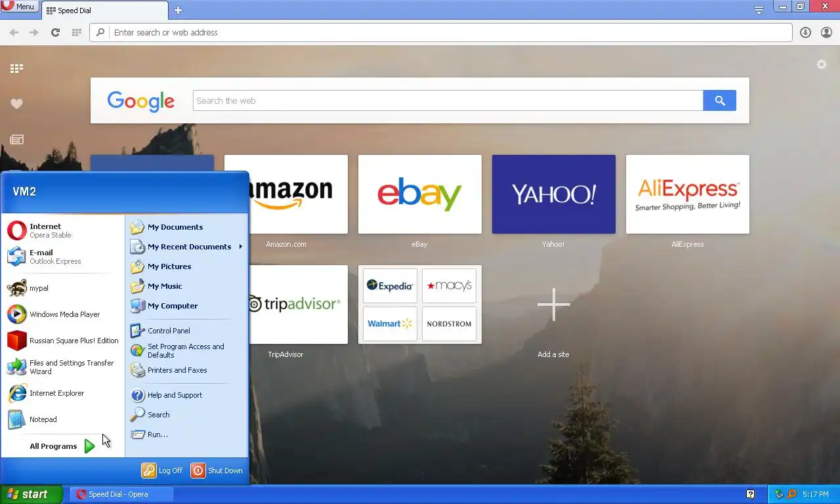Open the eBay speed dial tile

pos(420,194)
